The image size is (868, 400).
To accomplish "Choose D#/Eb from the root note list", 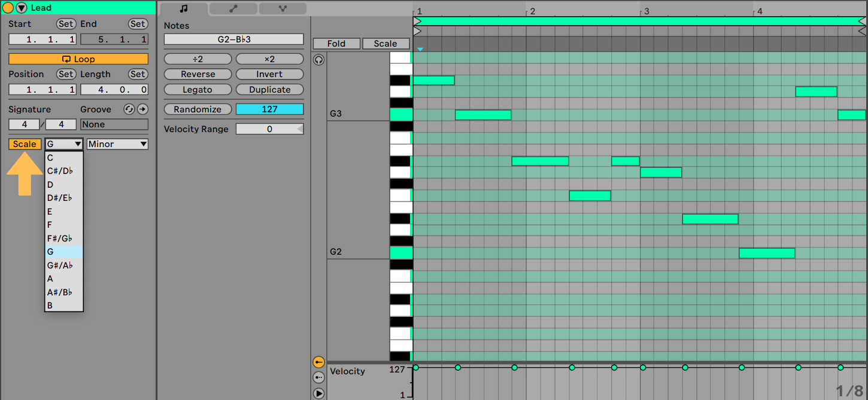I will [64, 198].
